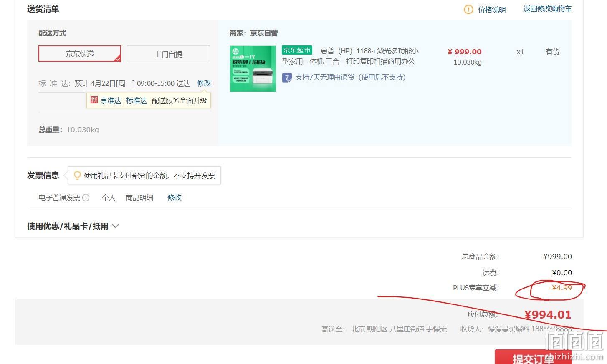Click 返回修改购物车 link
The image size is (607, 364).
[547, 9]
